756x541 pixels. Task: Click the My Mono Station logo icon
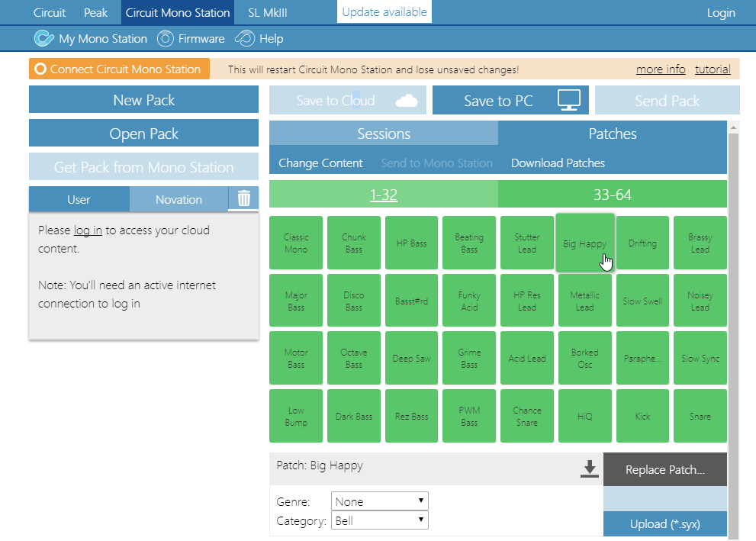pyautogui.click(x=44, y=39)
